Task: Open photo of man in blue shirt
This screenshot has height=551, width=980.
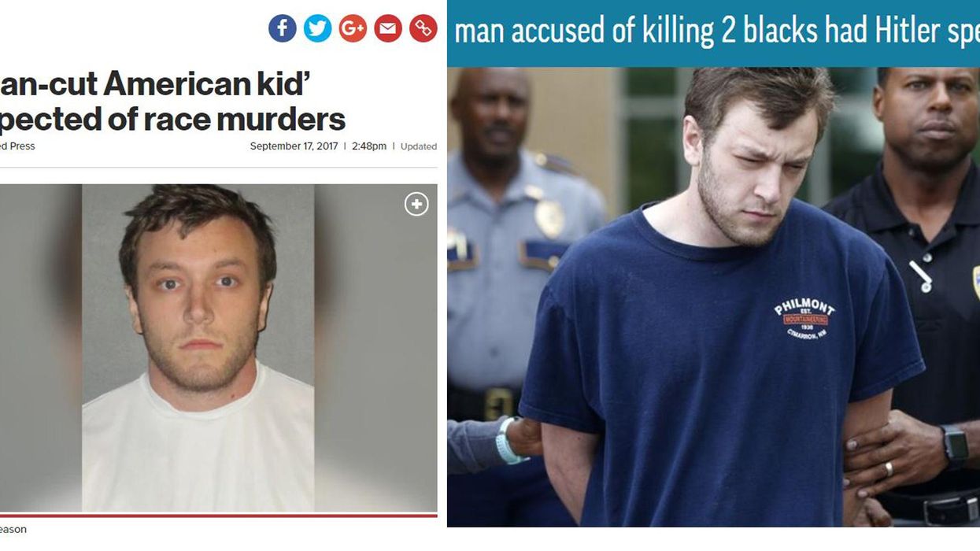Action: 713,297
